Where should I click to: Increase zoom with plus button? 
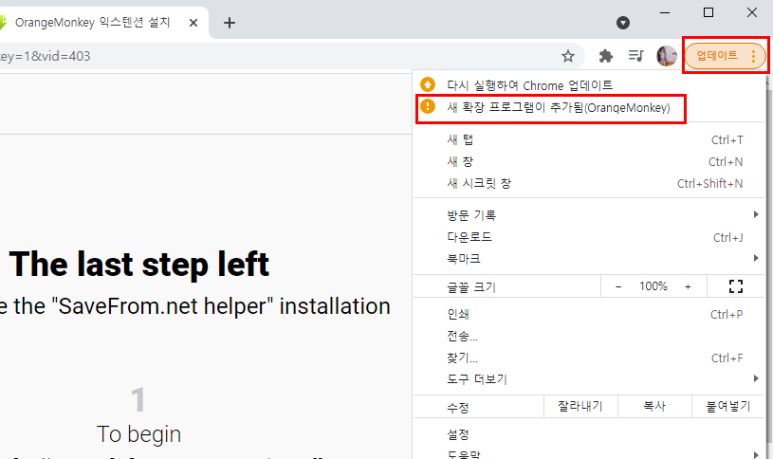coord(688,286)
